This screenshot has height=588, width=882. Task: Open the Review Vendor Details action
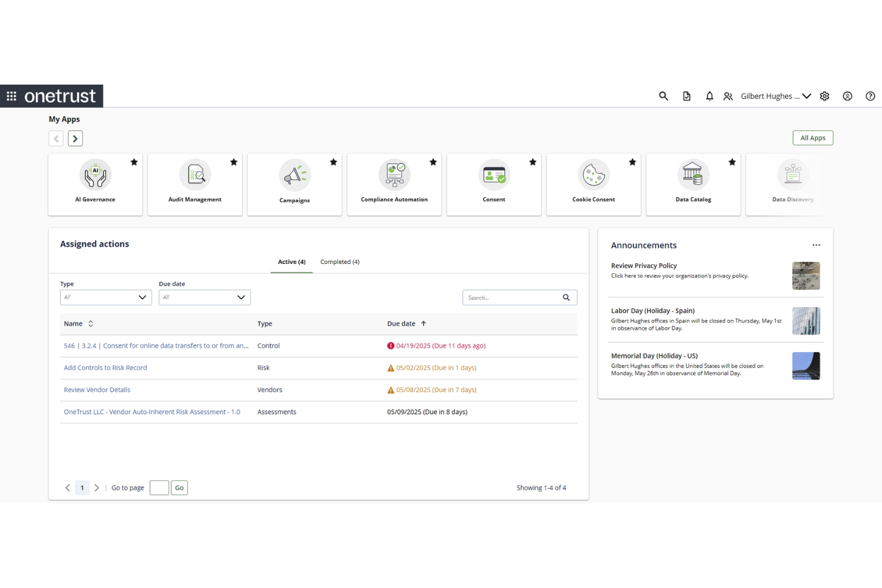[x=97, y=390]
